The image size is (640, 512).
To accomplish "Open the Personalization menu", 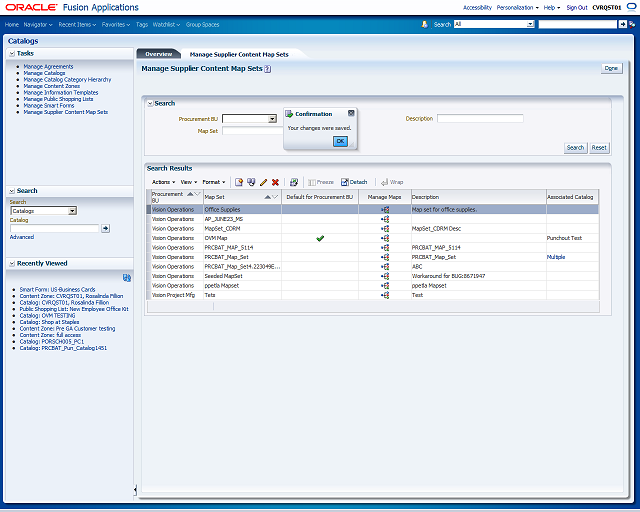I will coord(517,7).
